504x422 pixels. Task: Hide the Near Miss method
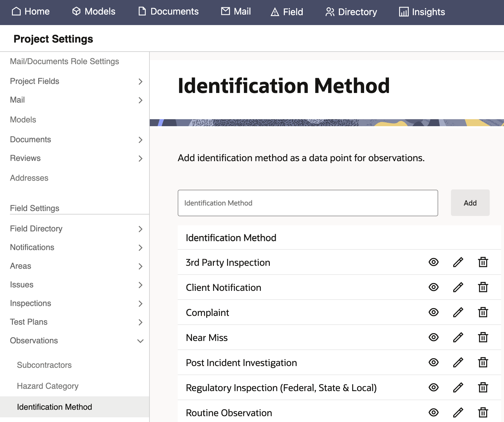pyautogui.click(x=433, y=337)
